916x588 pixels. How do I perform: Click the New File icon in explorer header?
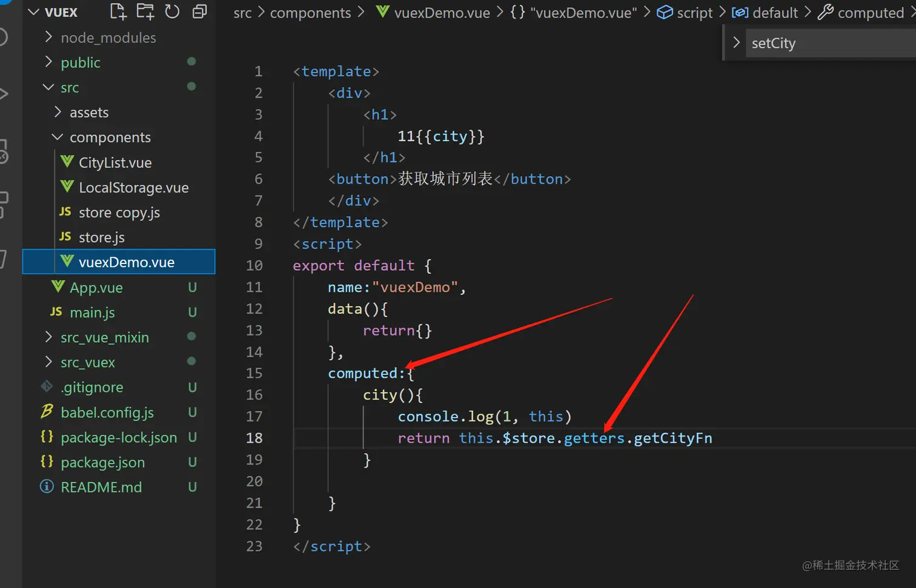[118, 11]
